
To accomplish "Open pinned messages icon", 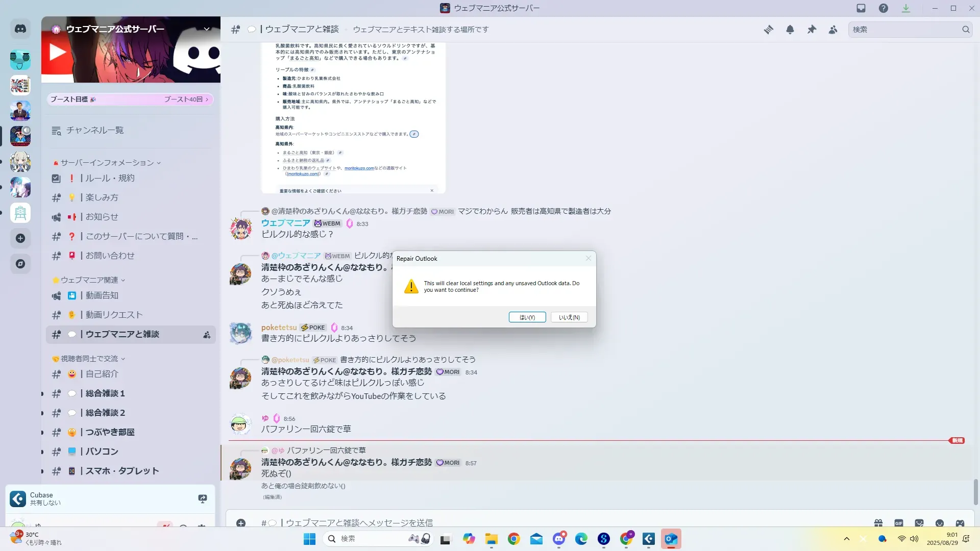I will [x=812, y=30].
